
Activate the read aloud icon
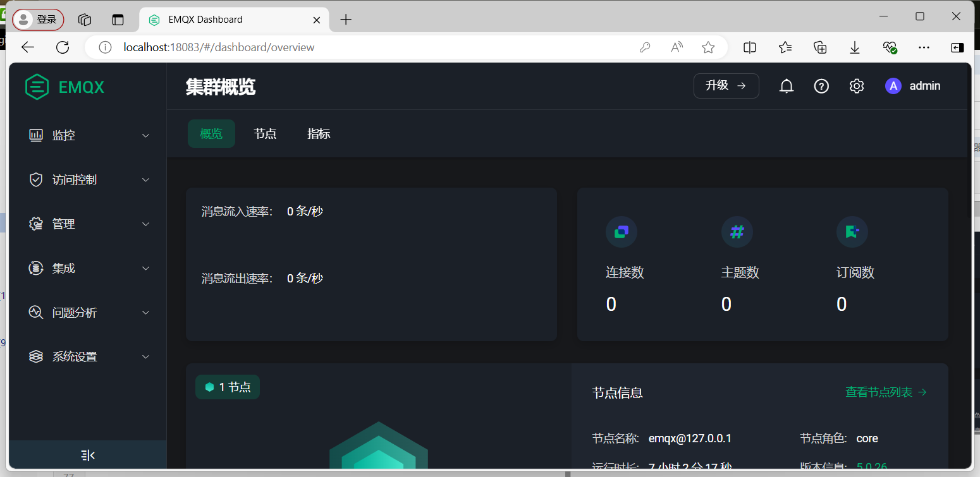677,47
